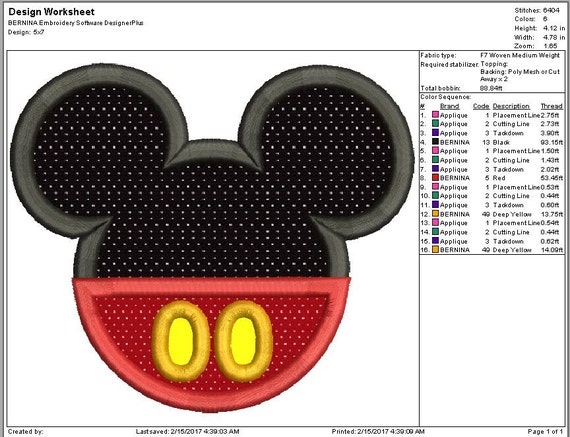Click the pink swatch in row 13
The image size is (570, 437).
click(x=435, y=222)
